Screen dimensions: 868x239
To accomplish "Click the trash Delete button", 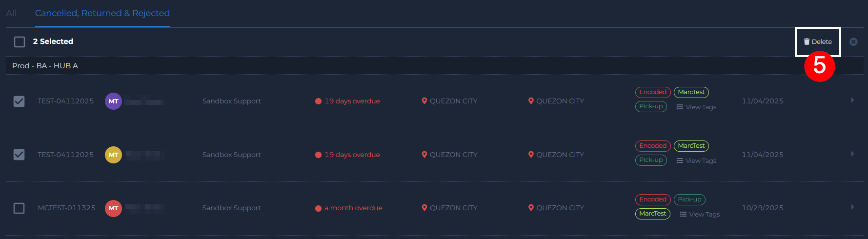I will point(818,42).
